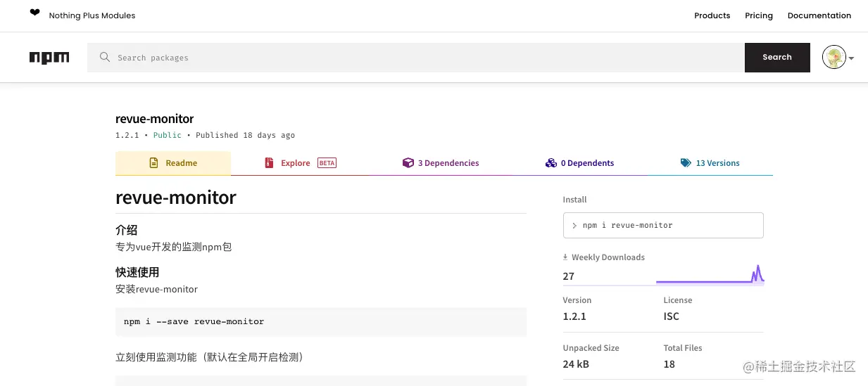This screenshot has height=386, width=868.
Task: Click the 介绍 heading
Action: pos(127,230)
